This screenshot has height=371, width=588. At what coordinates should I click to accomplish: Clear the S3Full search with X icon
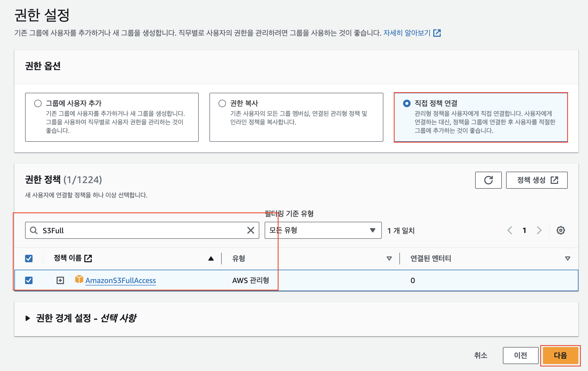point(251,230)
